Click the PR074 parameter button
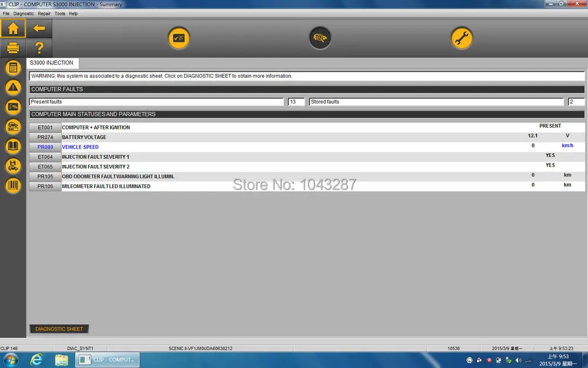Viewport: 588px width, 368px height. click(x=45, y=137)
